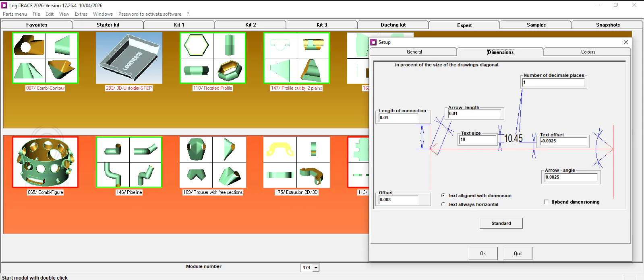Click the 203/ 3D-Unfolder-STEP label
The image size is (644, 280).
click(x=129, y=88)
